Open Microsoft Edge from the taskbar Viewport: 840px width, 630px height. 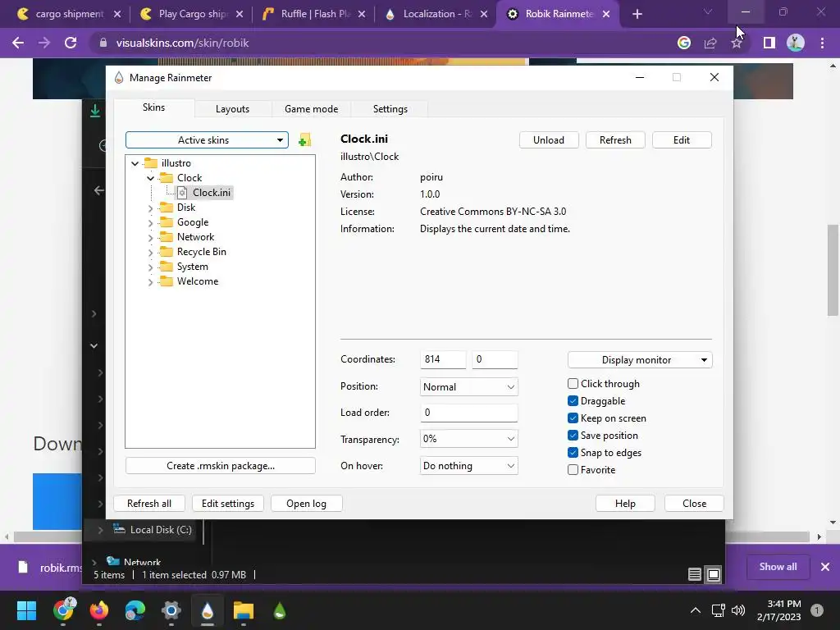pos(135,610)
